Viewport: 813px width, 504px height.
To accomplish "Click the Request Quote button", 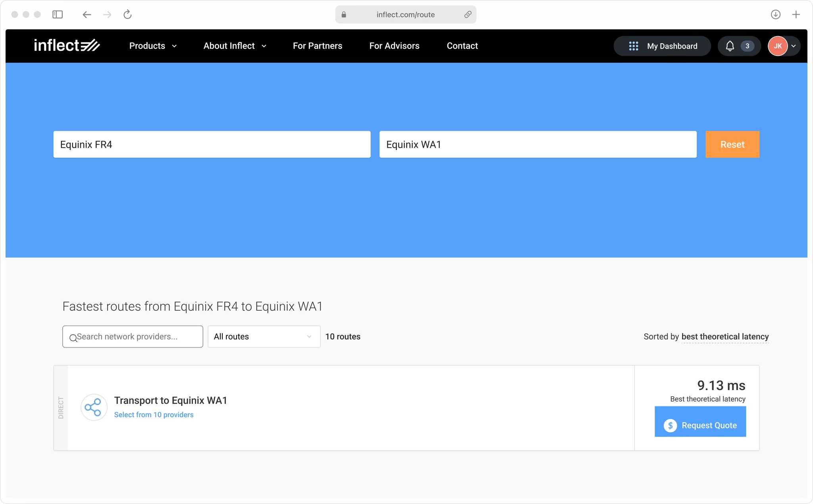I will coord(700,425).
